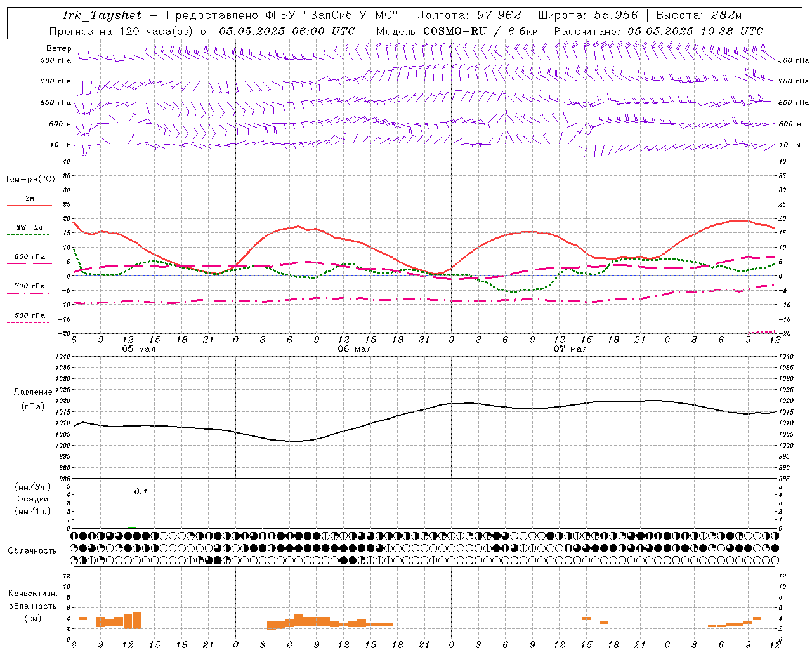
Task: Click the Высота: 282м field
Action: pyautogui.click(x=699, y=15)
